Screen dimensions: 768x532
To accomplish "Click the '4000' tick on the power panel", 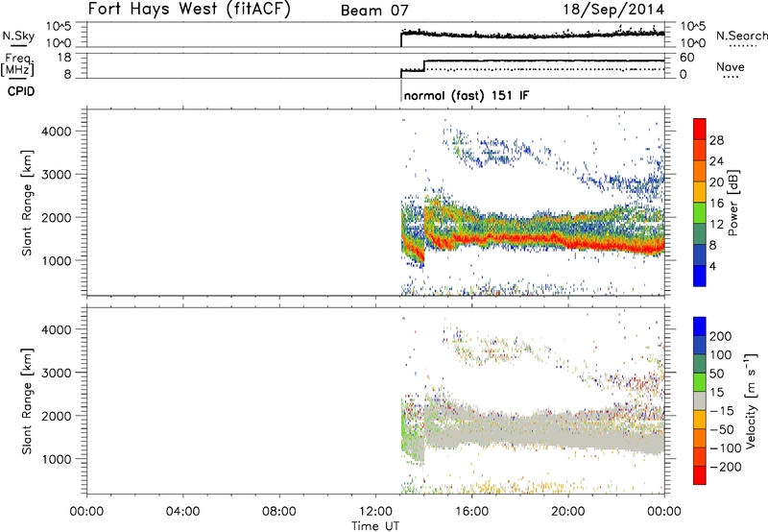I will pyautogui.click(x=57, y=132).
